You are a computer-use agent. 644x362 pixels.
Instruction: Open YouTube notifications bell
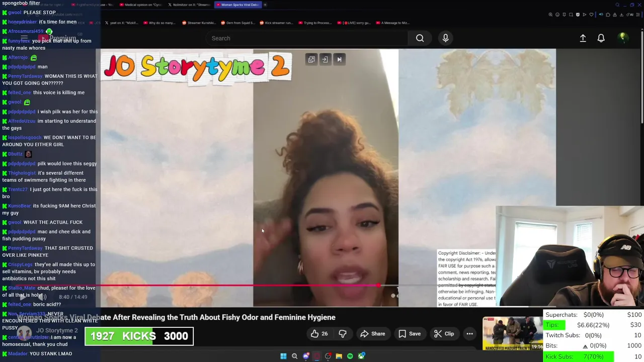point(601,38)
